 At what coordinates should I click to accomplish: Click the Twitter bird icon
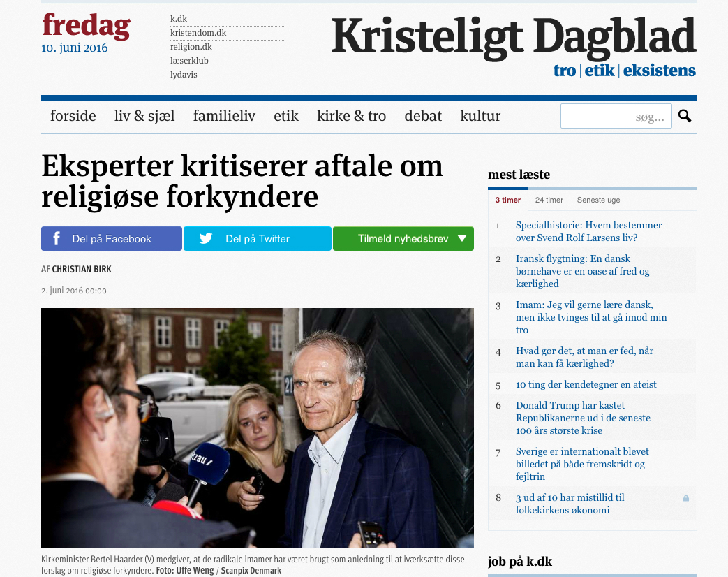click(206, 238)
